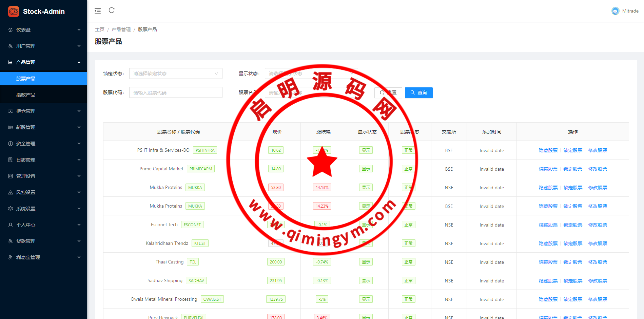Click the Stock-Admin logo icon
Image resolution: width=644 pixels, height=319 pixels.
[14, 12]
